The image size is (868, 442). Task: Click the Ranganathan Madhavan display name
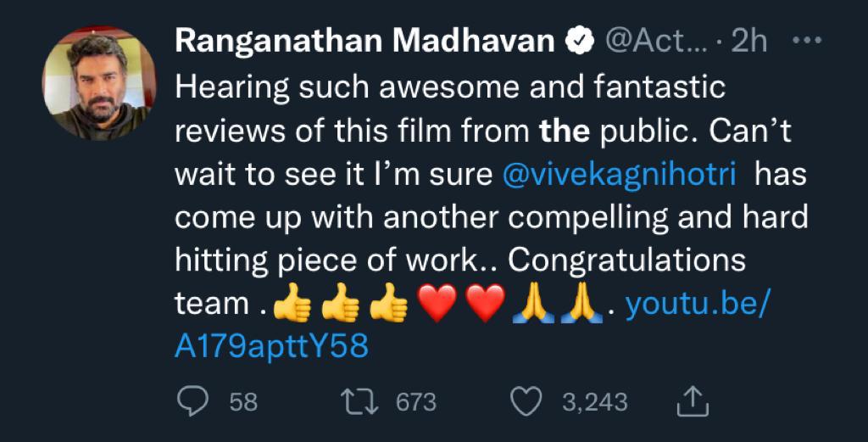364,41
